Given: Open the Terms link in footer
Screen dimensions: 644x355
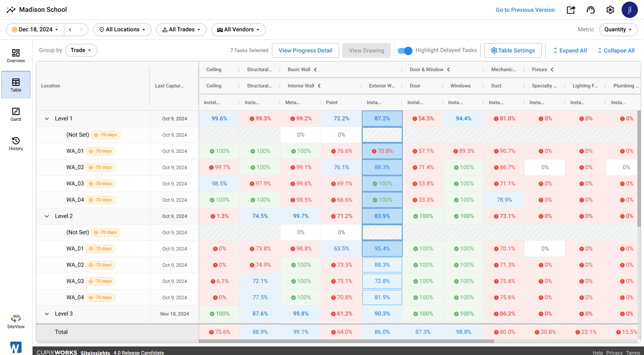Looking at the screenshot, I should coord(633,353).
